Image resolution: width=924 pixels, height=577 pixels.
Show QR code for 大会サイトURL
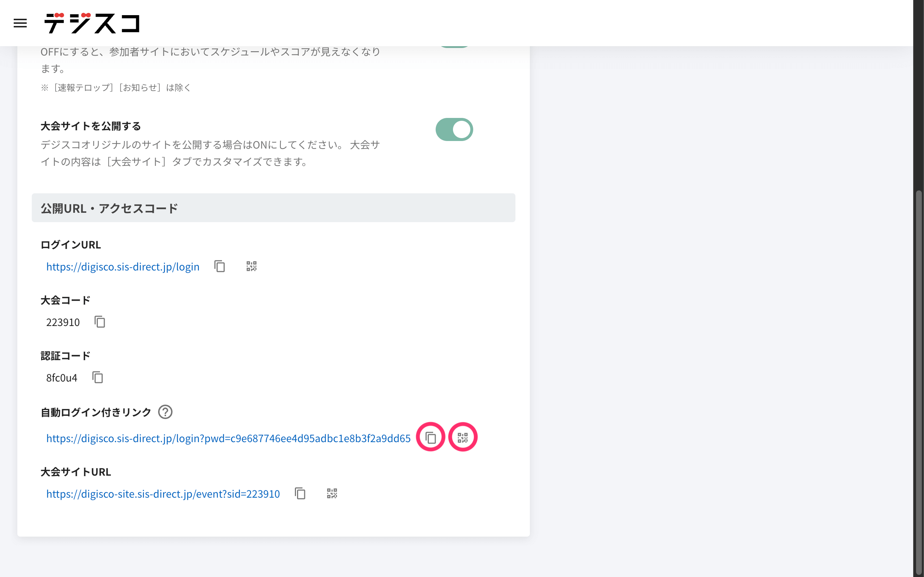332,493
